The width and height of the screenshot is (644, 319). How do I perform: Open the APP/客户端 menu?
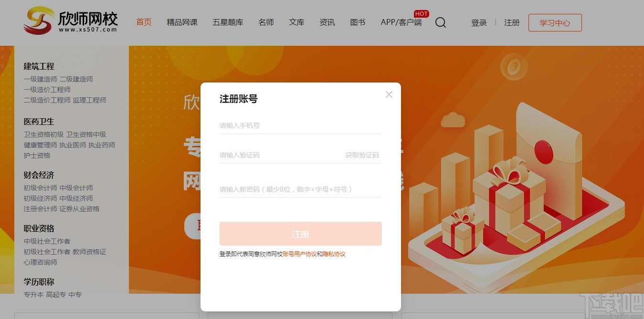[x=401, y=22]
